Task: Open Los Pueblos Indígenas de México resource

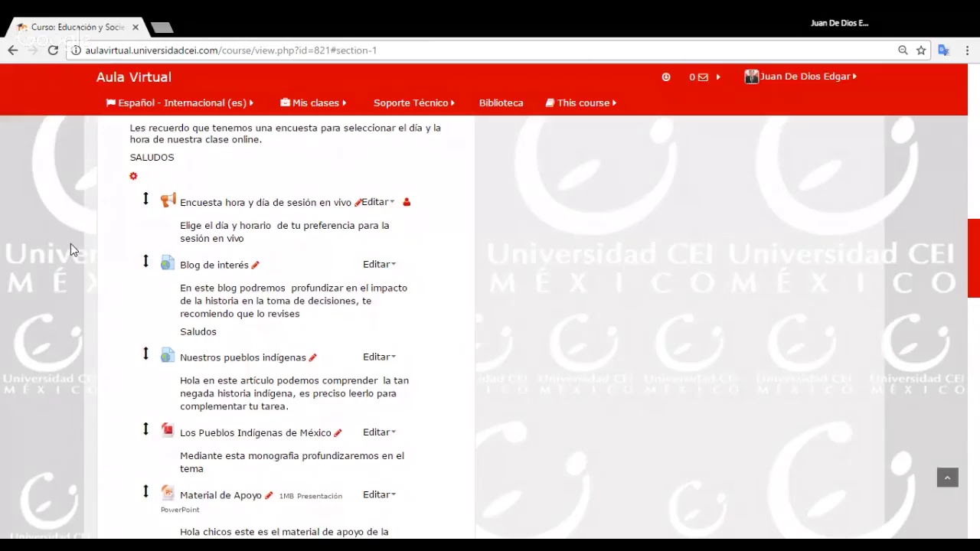Action: coord(256,432)
